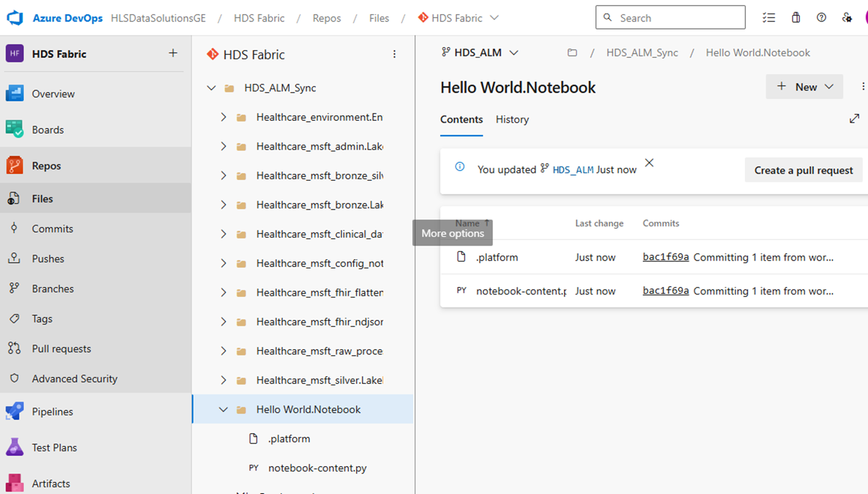Viewport: 868px width, 494px height.
Task: Expand the Healthcare_msft_clinical_da folder
Action: click(x=223, y=234)
